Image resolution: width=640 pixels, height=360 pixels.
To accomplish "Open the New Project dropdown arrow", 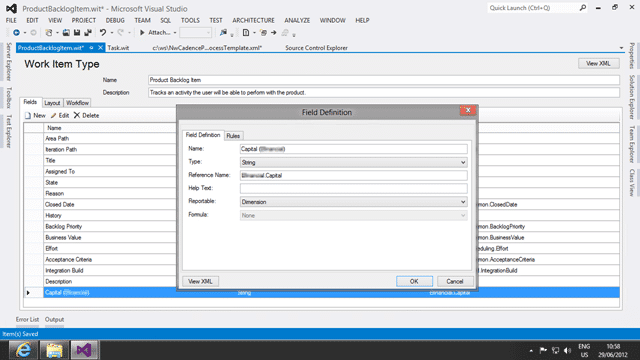I will click(57, 33).
